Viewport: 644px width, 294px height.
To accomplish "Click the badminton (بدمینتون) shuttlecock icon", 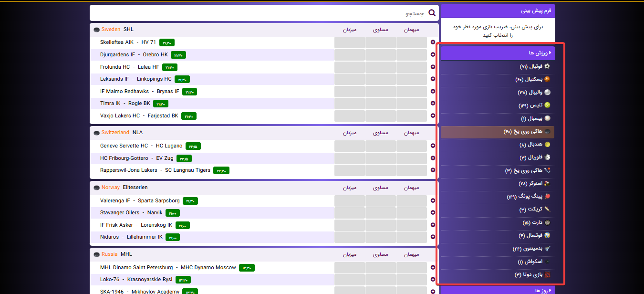I will [547, 249].
